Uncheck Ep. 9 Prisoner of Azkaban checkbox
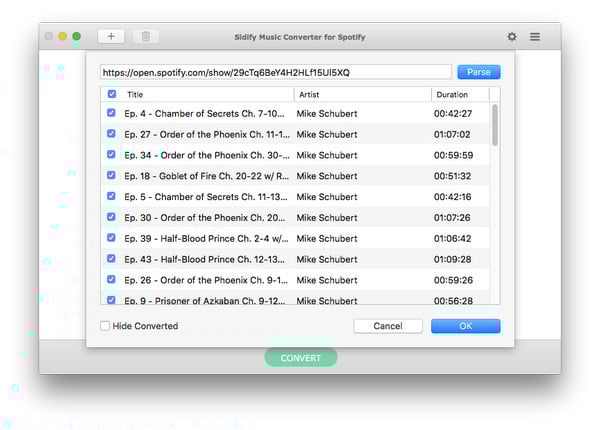Screen dimensions: 600x430 point(111,300)
